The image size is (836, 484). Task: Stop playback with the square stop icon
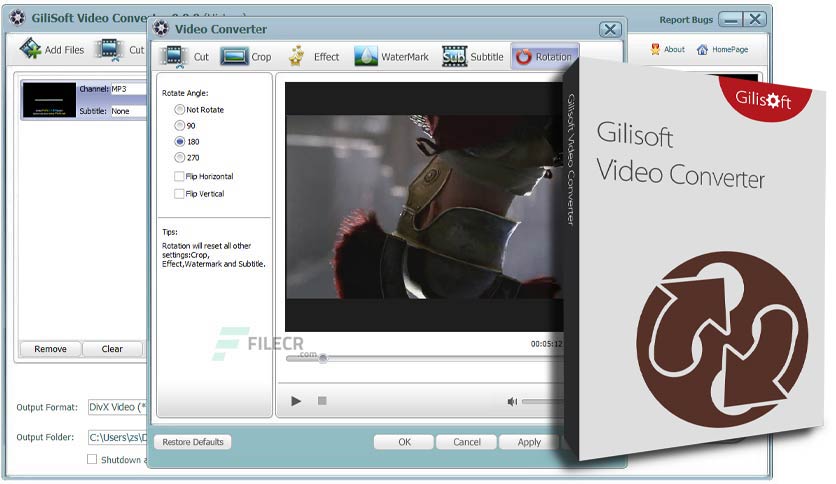tap(322, 400)
